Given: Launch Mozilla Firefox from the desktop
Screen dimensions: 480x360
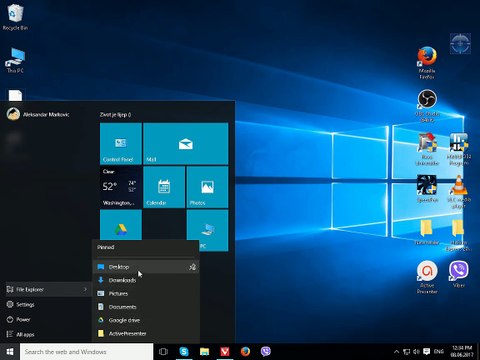Looking at the screenshot, I should coord(427,63).
